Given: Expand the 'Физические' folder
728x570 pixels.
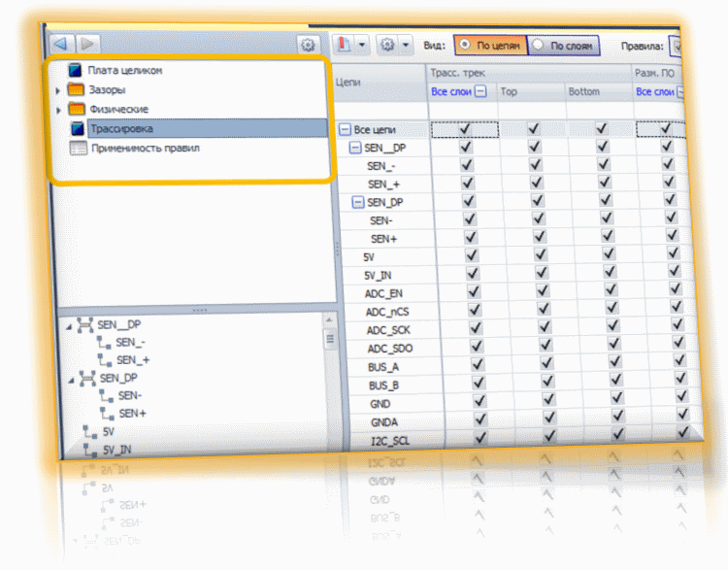Looking at the screenshot, I should pyautogui.click(x=58, y=110).
